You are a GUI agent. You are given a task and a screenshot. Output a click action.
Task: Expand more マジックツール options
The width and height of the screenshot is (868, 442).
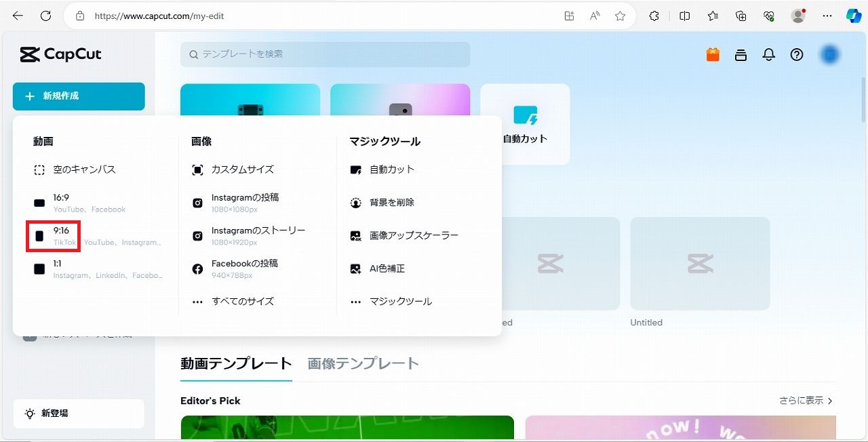400,302
